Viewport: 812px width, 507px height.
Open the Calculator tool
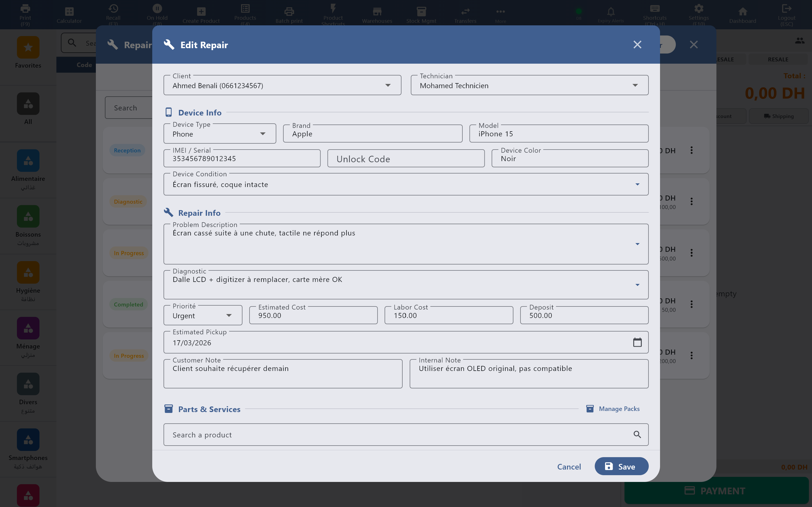pos(69,14)
